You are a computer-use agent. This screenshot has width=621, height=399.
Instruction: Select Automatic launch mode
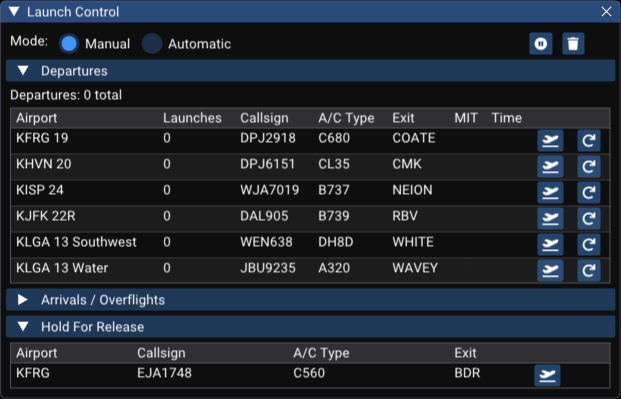(152, 44)
